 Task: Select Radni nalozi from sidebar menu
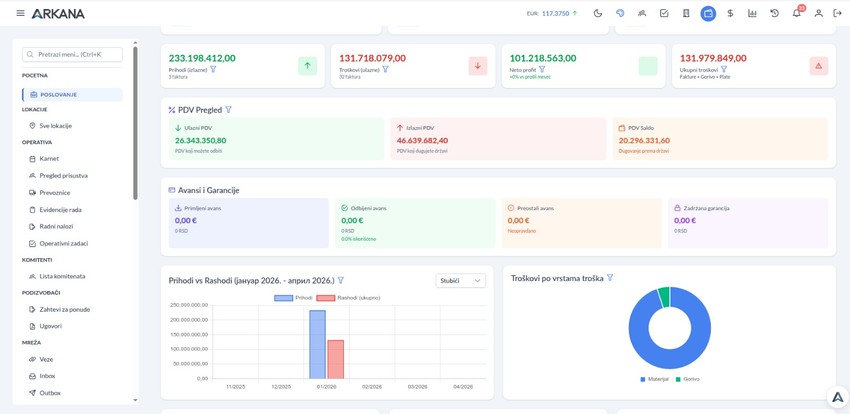56,227
